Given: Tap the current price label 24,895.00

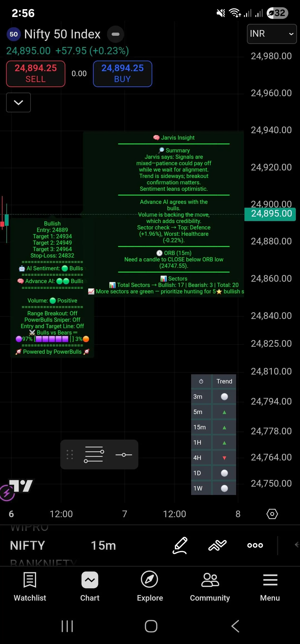Looking at the screenshot, I should [x=270, y=214].
